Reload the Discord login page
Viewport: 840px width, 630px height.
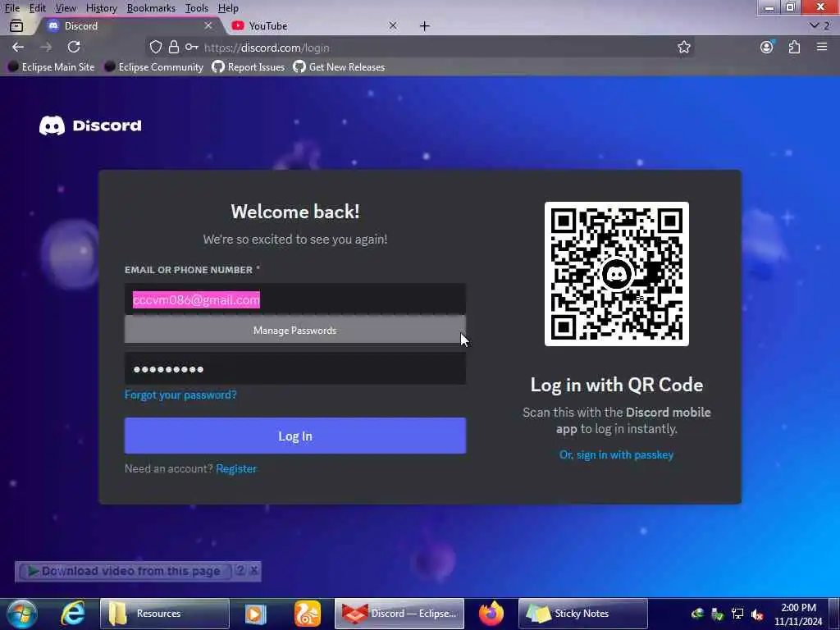[x=74, y=47]
